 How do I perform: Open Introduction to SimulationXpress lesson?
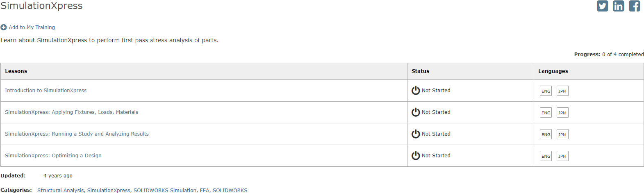click(46, 91)
